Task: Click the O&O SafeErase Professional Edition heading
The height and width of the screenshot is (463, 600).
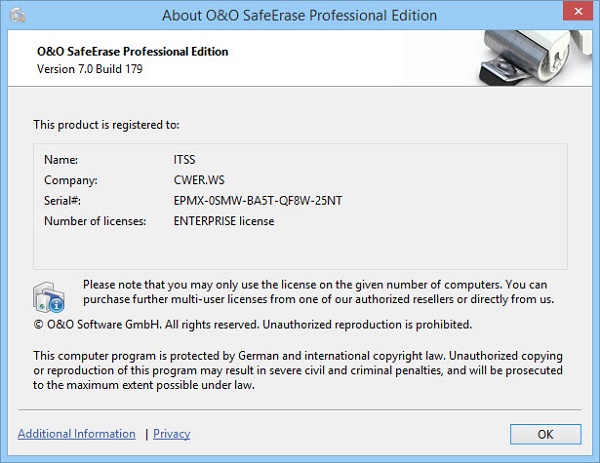Action: pos(131,51)
